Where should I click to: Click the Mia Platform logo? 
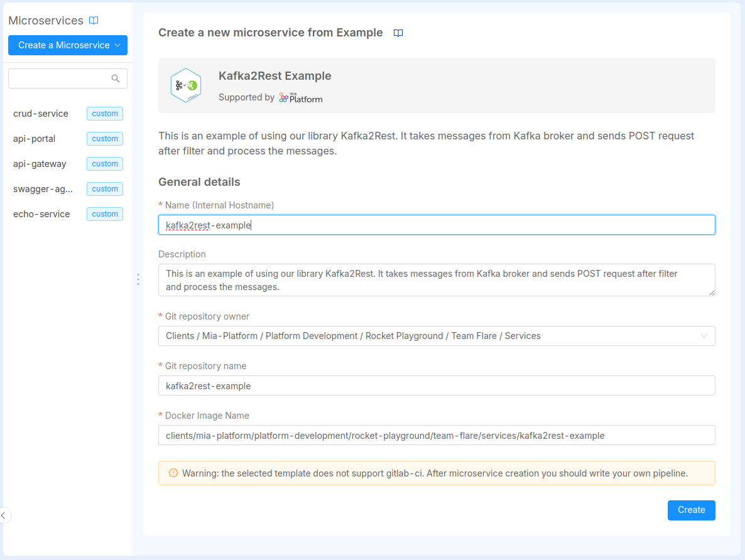tap(301, 98)
